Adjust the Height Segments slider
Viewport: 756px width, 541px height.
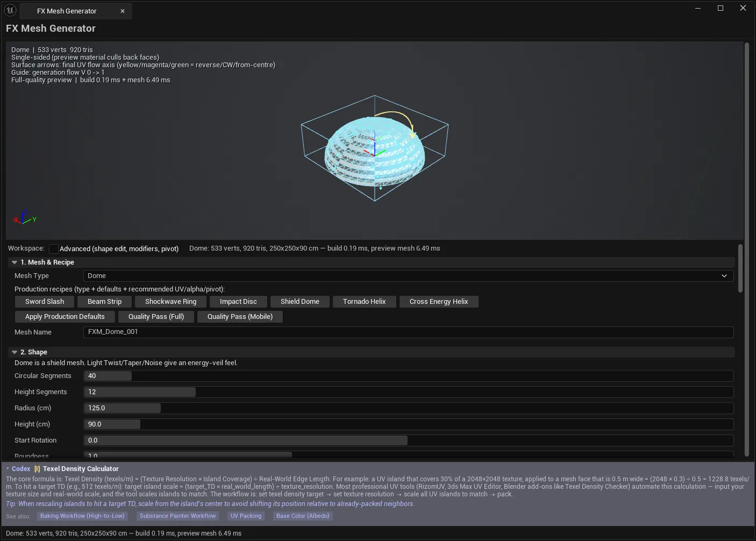408,392
